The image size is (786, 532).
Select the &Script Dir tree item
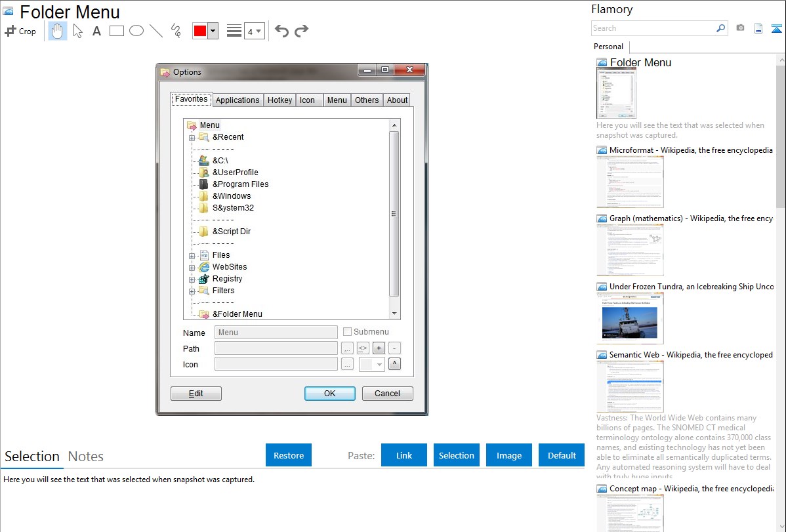coord(232,231)
